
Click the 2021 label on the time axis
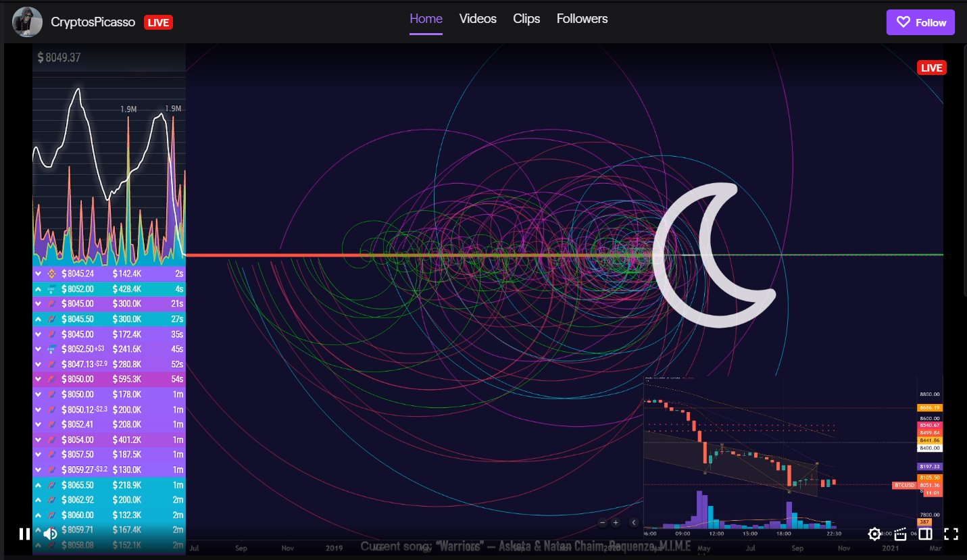pos(890,549)
